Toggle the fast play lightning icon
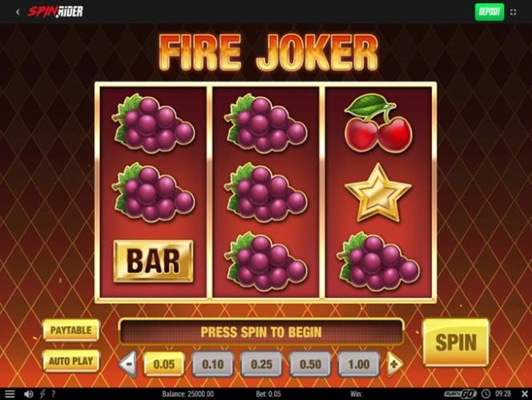The width and height of the screenshot is (532, 400). [x=42, y=394]
